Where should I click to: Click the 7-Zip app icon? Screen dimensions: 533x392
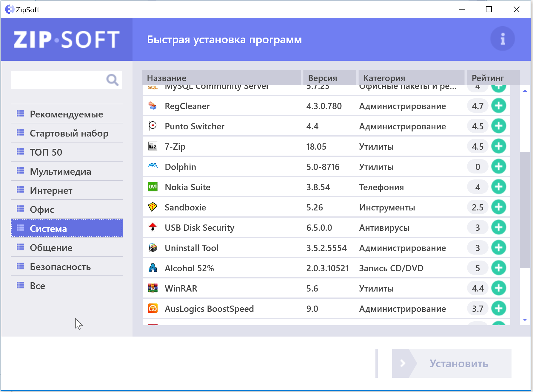click(x=153, y=146)
